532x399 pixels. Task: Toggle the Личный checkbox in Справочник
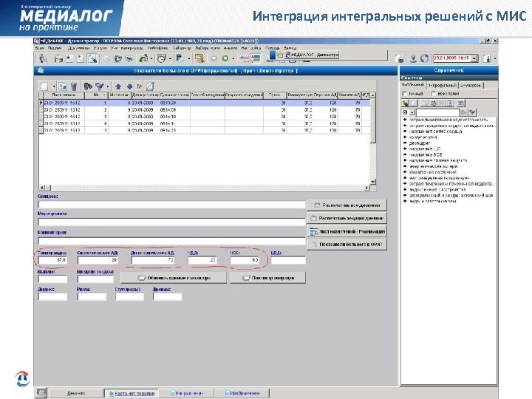click(x=404, y=93)
